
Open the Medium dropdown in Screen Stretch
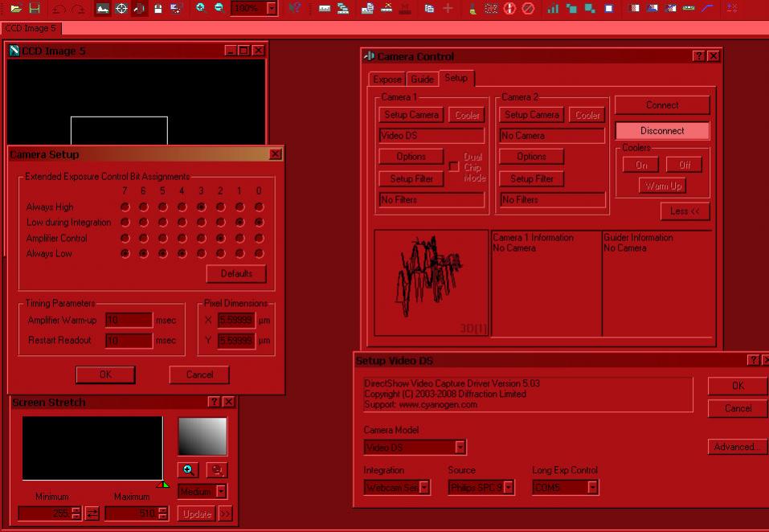point(221,491)
